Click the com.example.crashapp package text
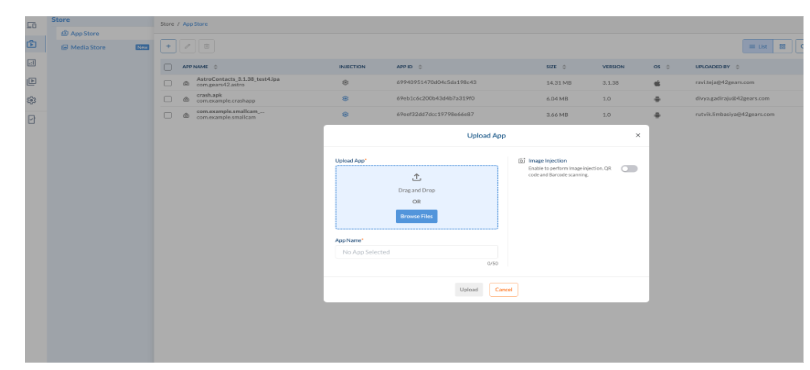Screen dimensions: 810x370 [226, 101]
